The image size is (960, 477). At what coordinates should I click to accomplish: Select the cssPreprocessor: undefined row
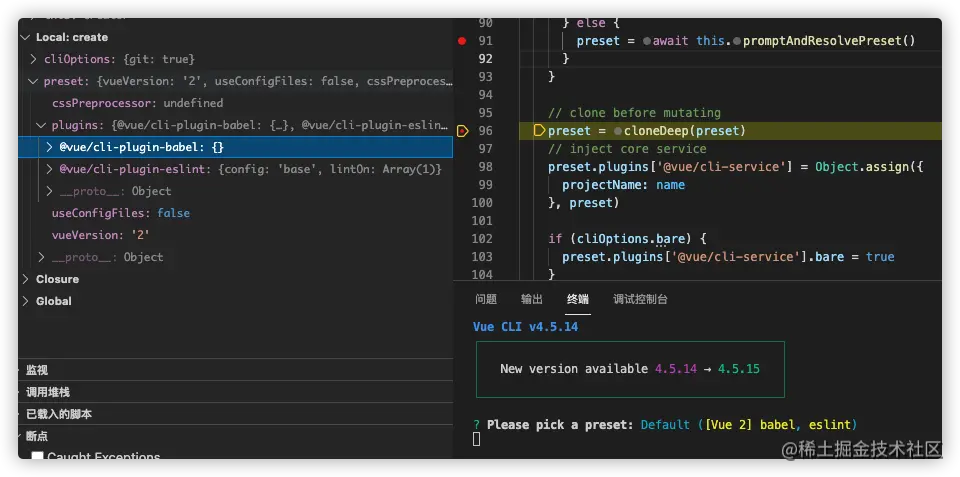point(236,103)
